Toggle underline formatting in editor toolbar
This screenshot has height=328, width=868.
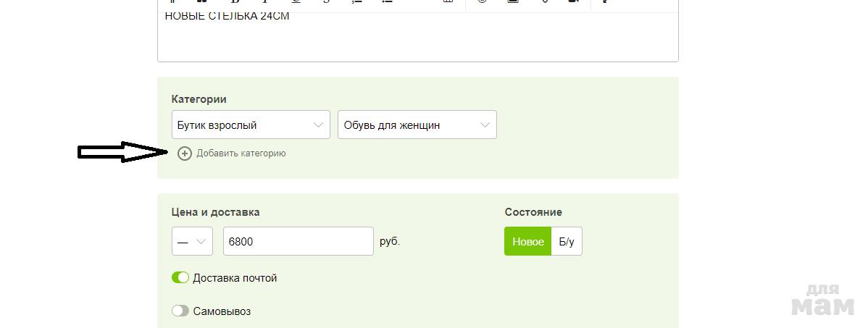296,2
